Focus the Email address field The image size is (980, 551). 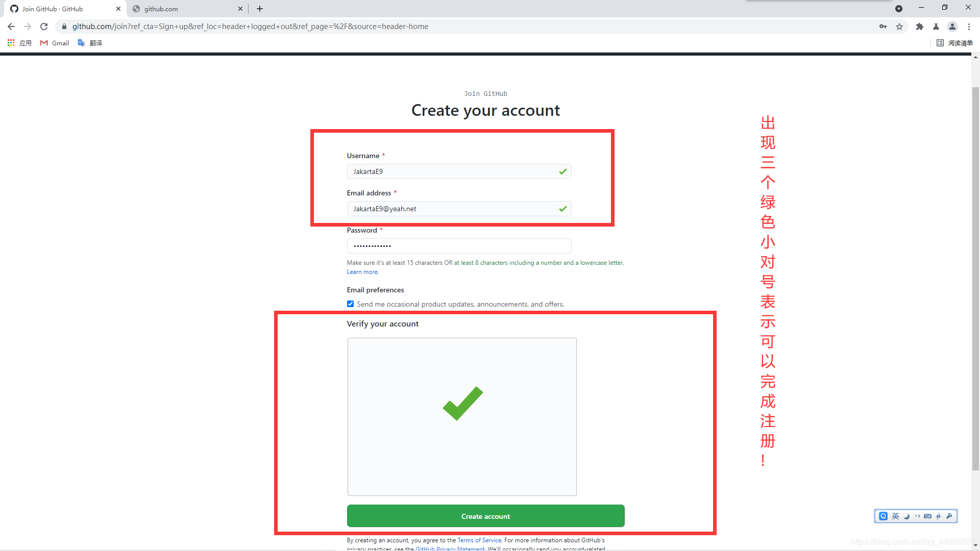click(459, 209)
